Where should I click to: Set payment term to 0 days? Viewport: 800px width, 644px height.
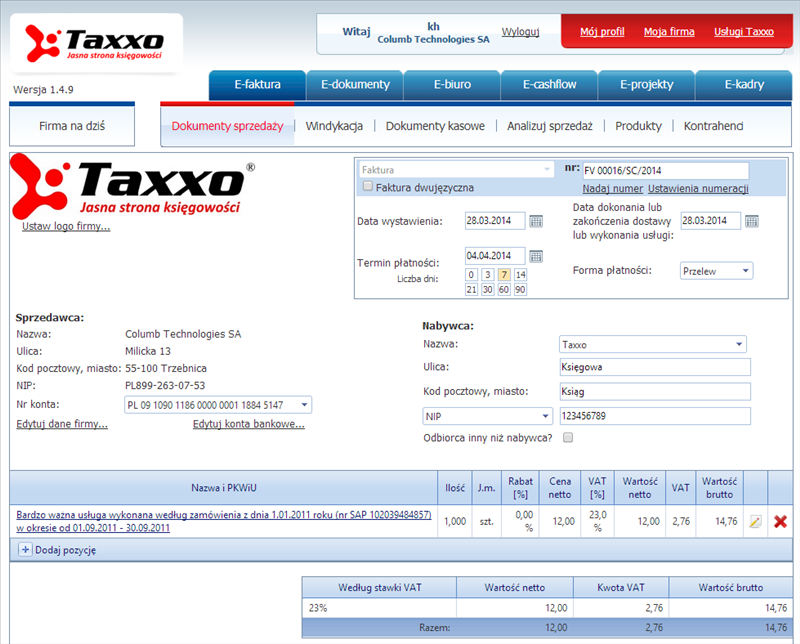pyautogui.click(x=471, y=275)
